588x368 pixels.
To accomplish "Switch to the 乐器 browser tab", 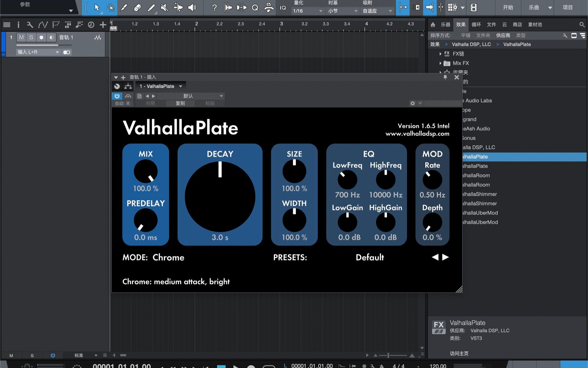I will pyautogui.click(x=445, y=25).
